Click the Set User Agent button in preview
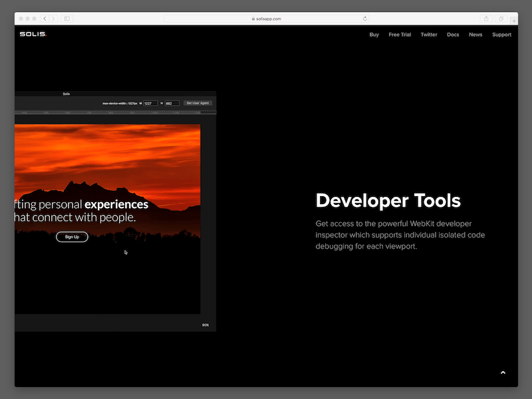This screenshot has width=532, height=399. pos(198,103)
